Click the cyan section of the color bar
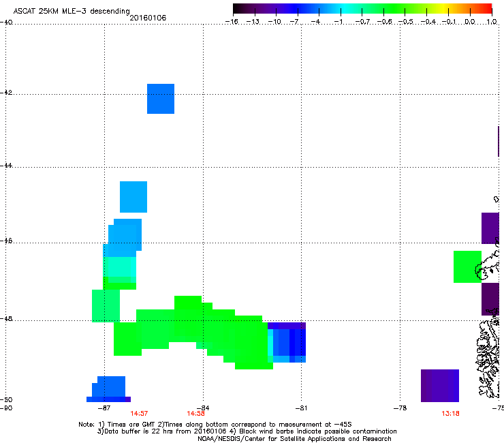 [345, 8]
